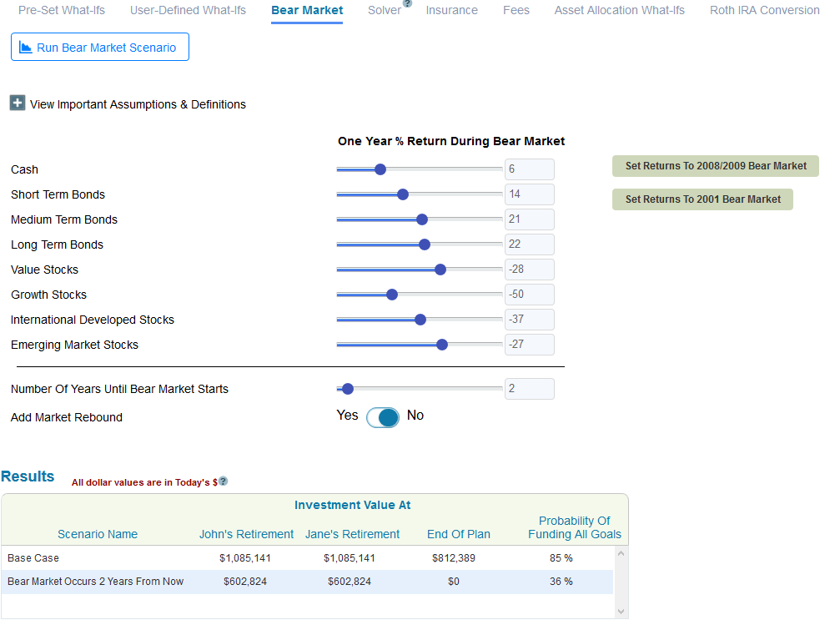Open the Asset Allocation What-Ifs tab
The image size is (840, 625).
pyautogui.click(x=619, y=11)
